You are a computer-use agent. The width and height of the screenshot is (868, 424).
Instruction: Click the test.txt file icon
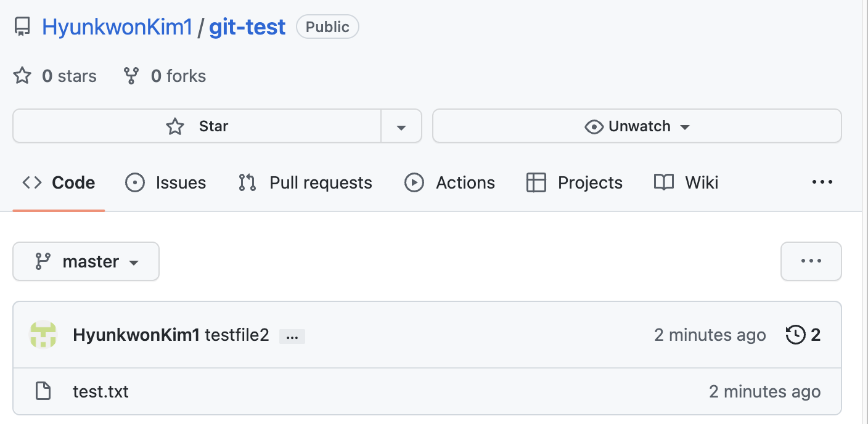[43, 391]
